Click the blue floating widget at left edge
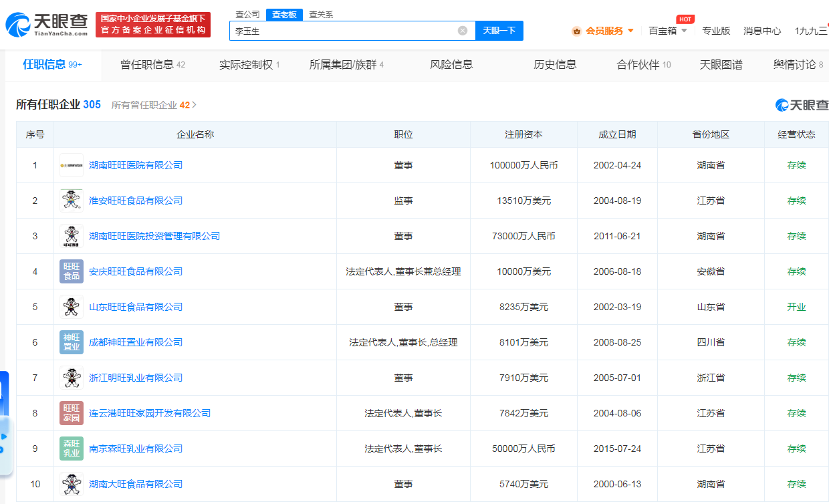Screen dimensions: 829x504 pos(4,424)
